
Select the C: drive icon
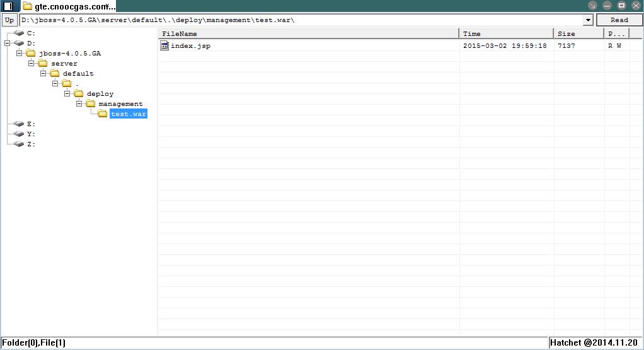18,33
